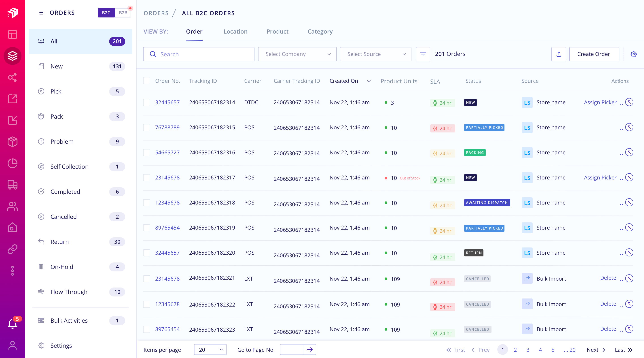Screen dimensions: 644x358
Task: Open the notification bell with 5 alerts
Action: point(12,324)
